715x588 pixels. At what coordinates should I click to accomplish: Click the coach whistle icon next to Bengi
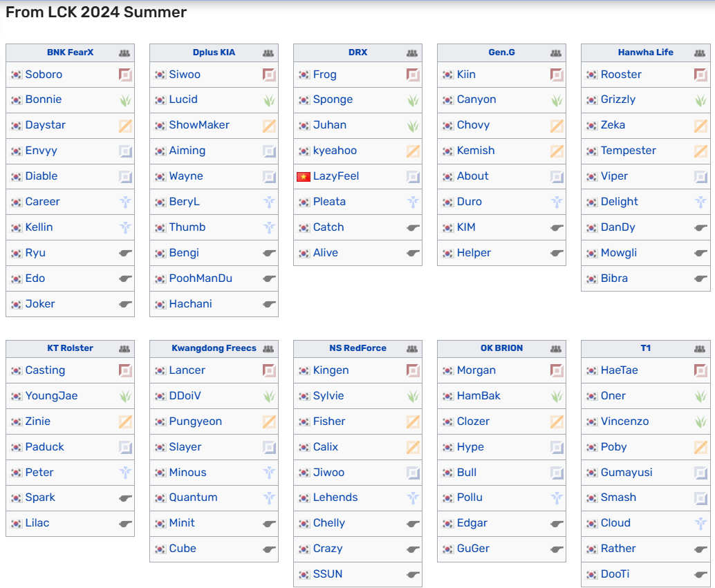click(x=269, y=253)
